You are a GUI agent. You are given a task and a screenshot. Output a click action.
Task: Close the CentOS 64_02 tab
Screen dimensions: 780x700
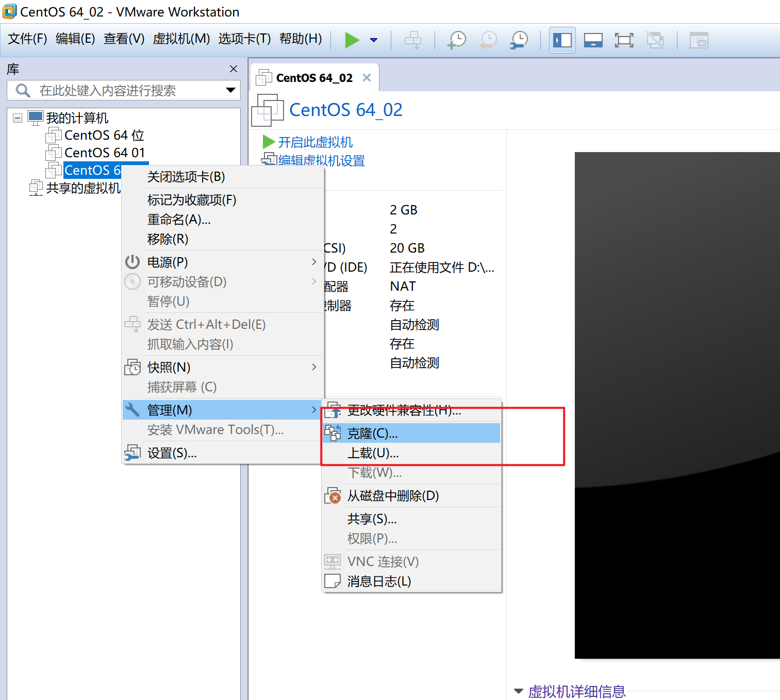point(367,78)
